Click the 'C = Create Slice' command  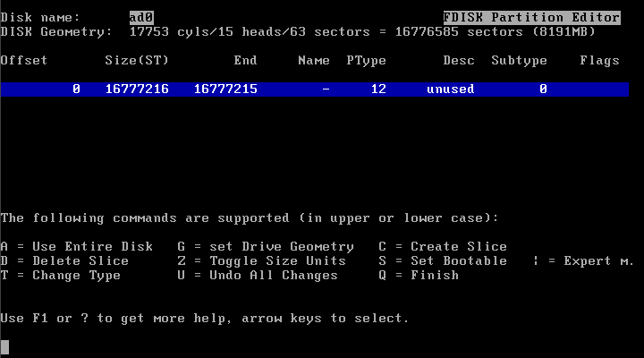click(443, 247)
